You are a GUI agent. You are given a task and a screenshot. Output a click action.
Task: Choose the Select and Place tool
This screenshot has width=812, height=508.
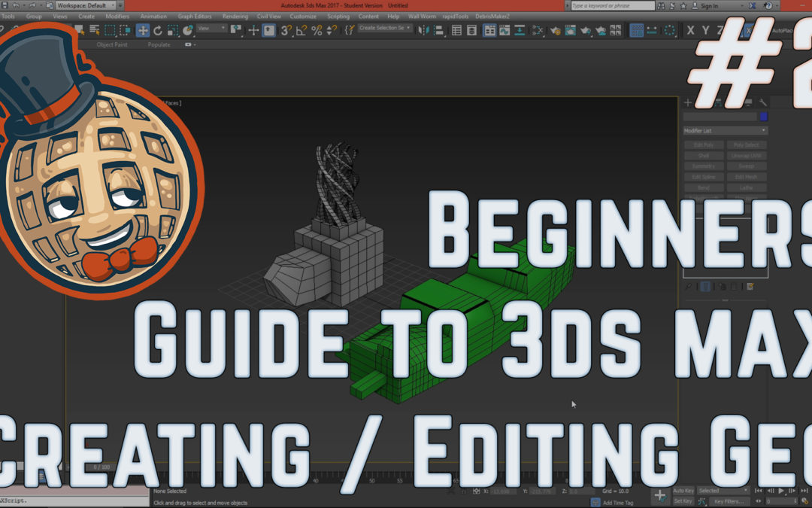coord(187,30)
